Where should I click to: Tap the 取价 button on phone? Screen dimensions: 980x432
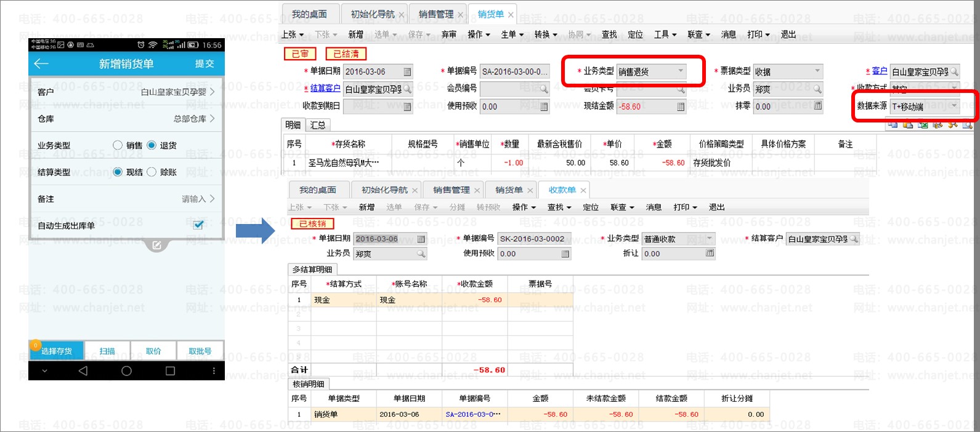point(153,351)
